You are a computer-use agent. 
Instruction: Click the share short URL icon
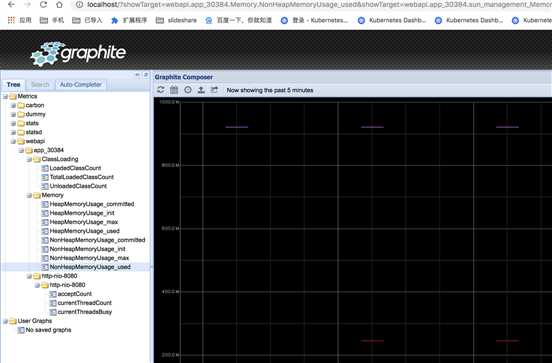(x=214, y=90)
